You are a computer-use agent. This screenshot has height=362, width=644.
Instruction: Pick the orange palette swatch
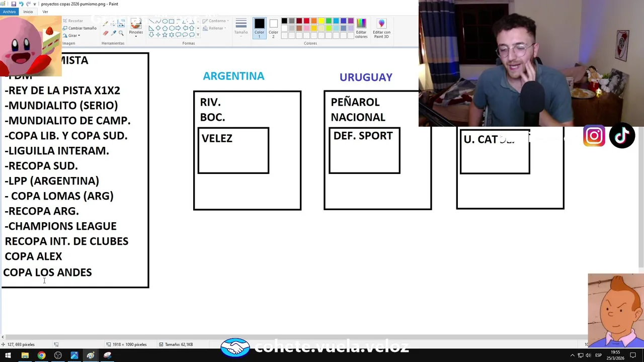point(314,21)
